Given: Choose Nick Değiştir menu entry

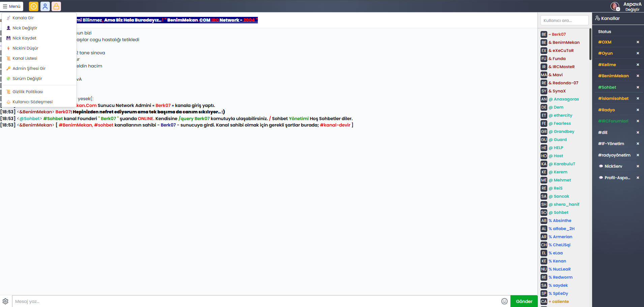Looking at the screenshot, I should click(x=25, y=28).
